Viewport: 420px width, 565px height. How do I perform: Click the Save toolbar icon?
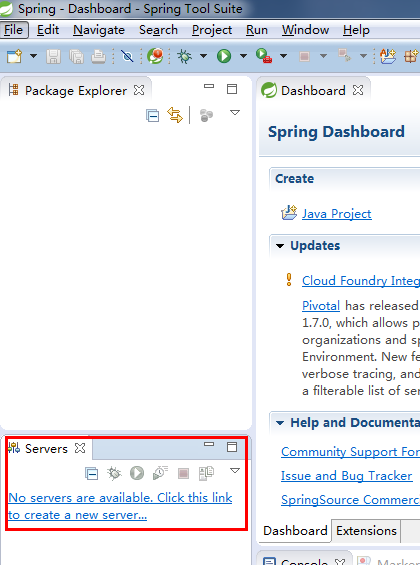pyautogui.click(x=53, y=57)
